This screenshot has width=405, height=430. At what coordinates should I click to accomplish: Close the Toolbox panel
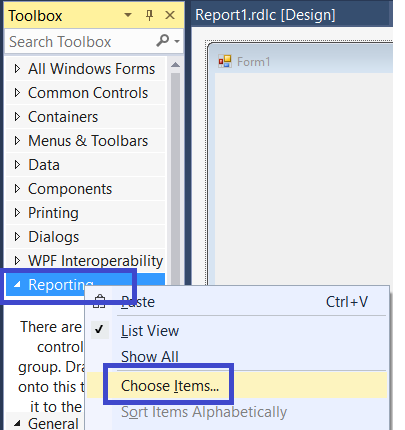pos(170,15)
